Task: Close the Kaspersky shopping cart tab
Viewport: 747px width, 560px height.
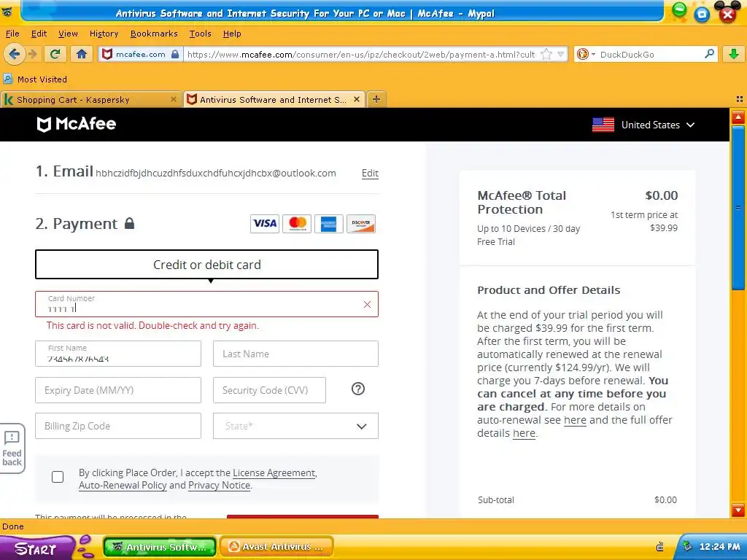Action: pyautogui.click(x=174, y=99)
